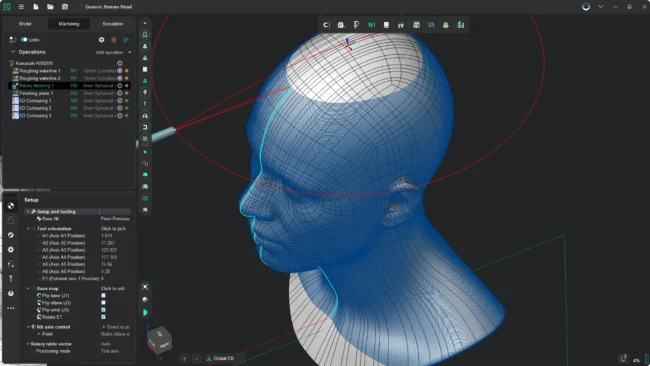
Task: Save project using the diskette icon
Action: click(x=65, y=7)
